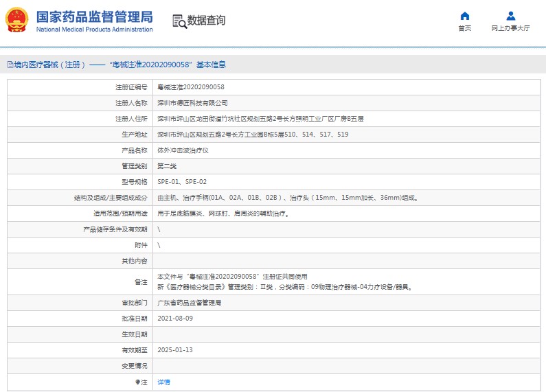Click National Medical Products Administration text
Viewport: 546px width, 392px height.
pyautogui.click(x=94, y=30)
